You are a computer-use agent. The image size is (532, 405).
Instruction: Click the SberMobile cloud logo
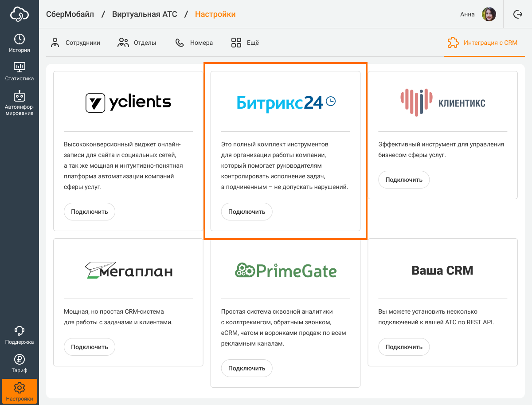click(x=20, y=14)
